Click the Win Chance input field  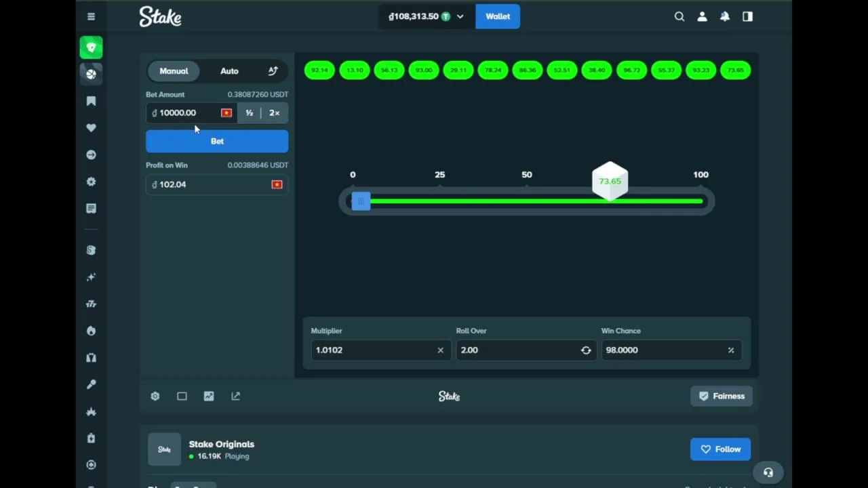[671, 350]
